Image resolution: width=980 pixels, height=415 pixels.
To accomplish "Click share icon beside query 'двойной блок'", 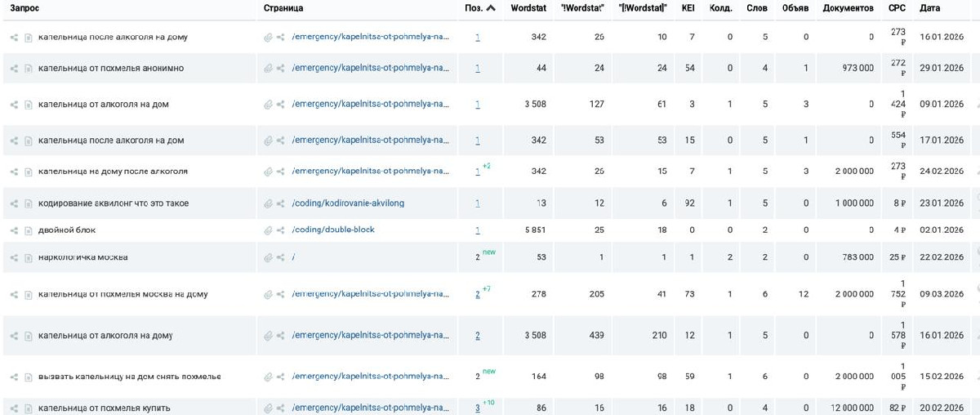I will point(14,230).
